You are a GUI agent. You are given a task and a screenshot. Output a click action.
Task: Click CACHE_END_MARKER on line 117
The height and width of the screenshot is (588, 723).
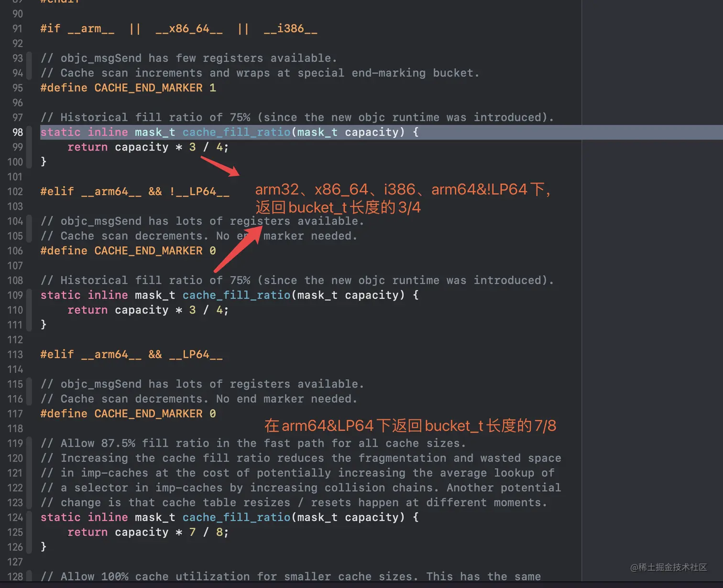coord(148,414)
